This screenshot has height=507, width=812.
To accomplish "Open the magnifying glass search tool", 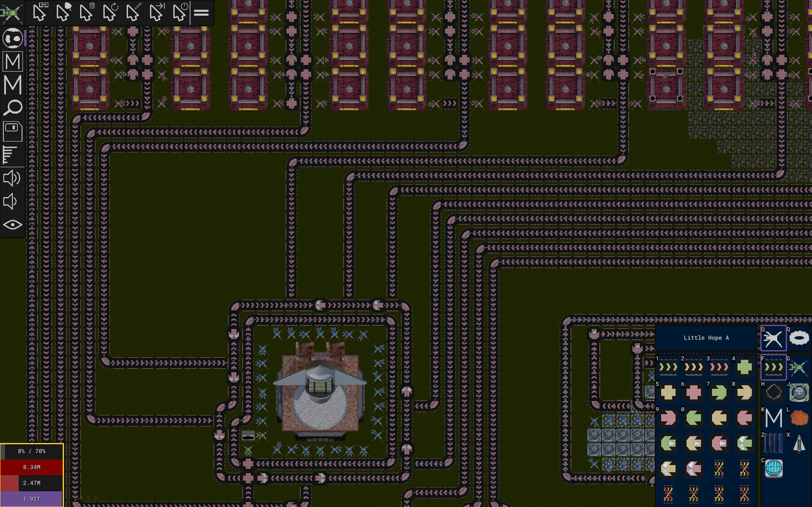I will coord(13,108).
